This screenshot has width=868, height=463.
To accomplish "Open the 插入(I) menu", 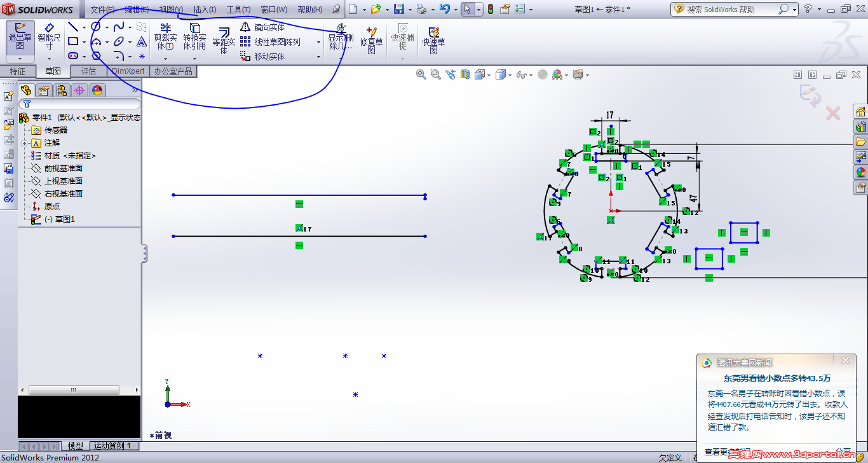I will (205, 10).
